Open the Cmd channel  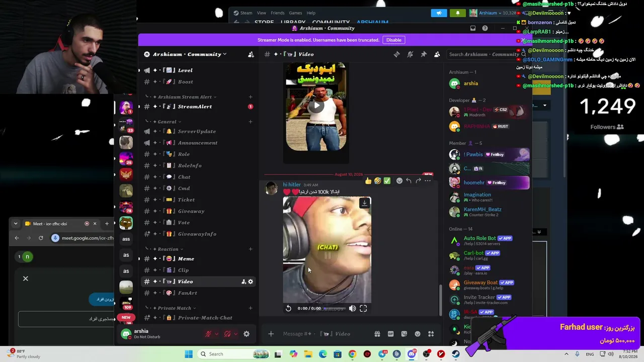pyautogui.click(x=198, y=188)
